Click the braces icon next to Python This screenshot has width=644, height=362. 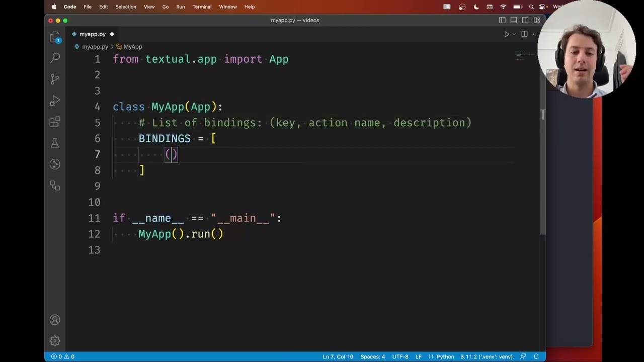(x=431, y=356)
